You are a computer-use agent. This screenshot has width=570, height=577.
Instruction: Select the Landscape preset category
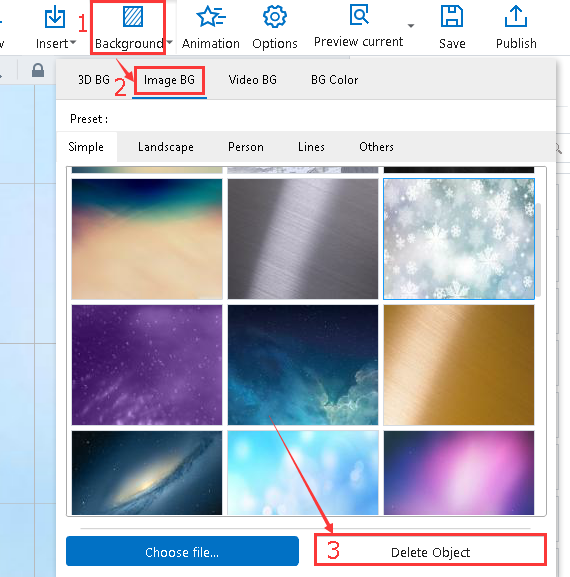(x=166, y=147)
